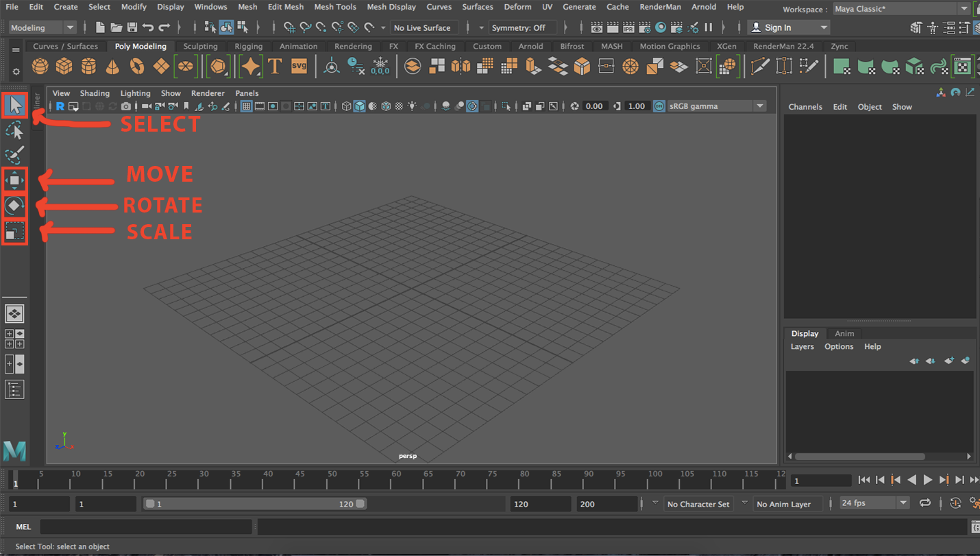Activate the Scale tool
The width and height of the screenshot is (980, 556).
point(14,232)
